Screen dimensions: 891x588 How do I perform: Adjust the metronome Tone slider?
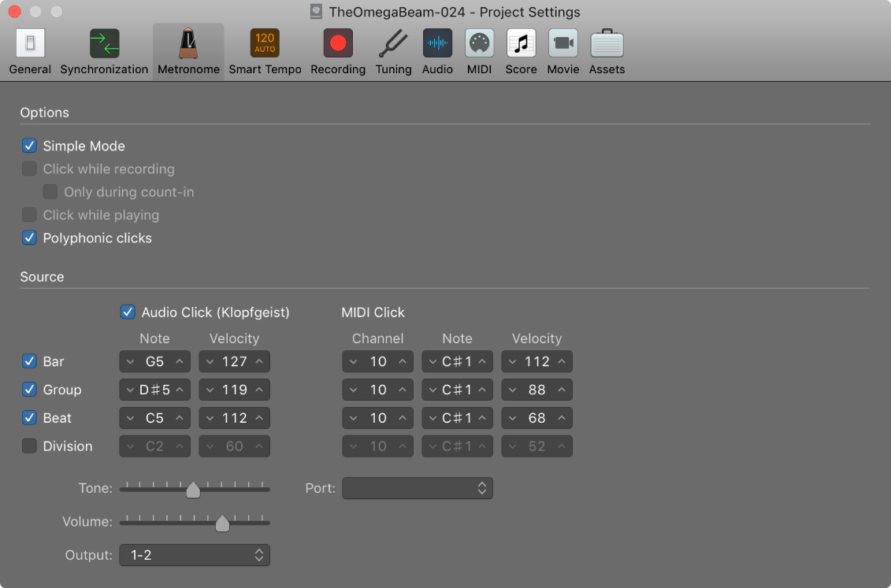pyautogui.click(x=193, y=489)
